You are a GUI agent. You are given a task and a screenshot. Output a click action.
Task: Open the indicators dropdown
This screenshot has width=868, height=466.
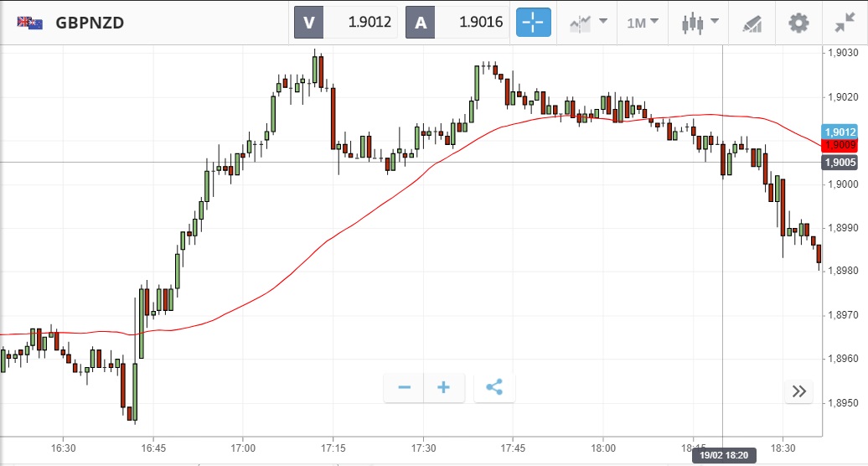click(588, 23)
